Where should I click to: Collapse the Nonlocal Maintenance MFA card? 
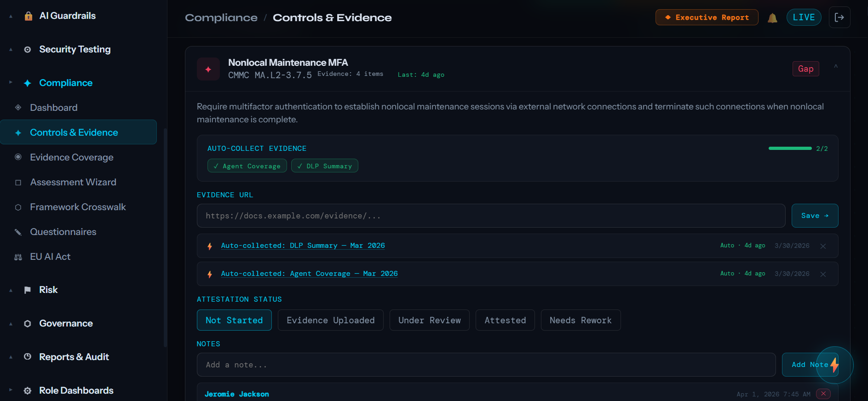836,67
